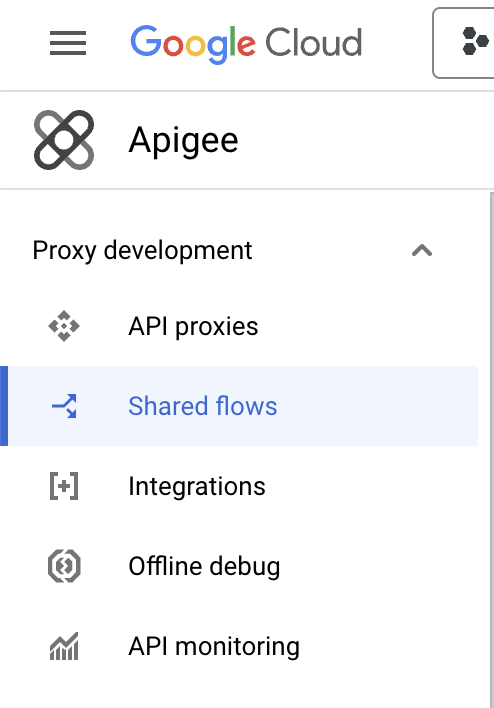Click the API monitoring chart icon
The image size is (494, 708).
tap(64, 646)
